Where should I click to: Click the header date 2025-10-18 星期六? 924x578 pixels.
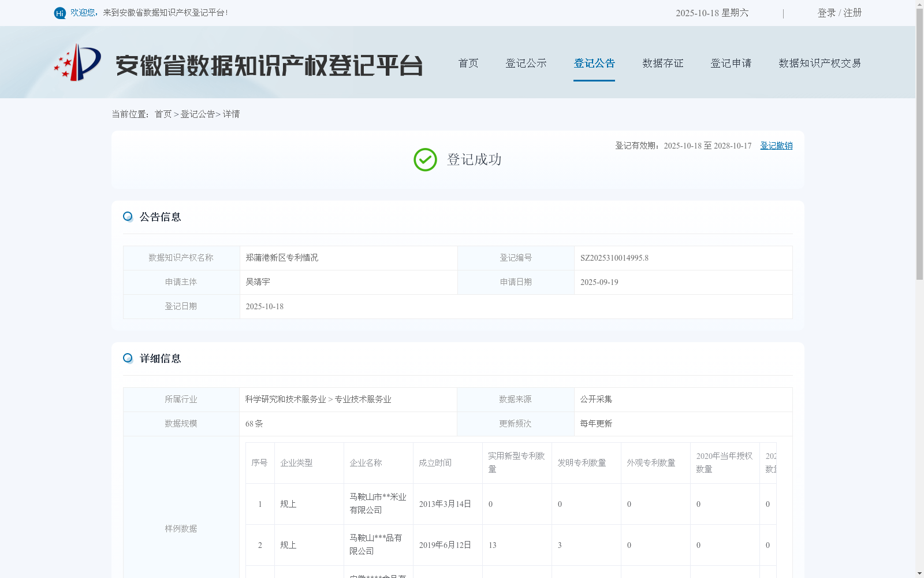tap(712, 13)
